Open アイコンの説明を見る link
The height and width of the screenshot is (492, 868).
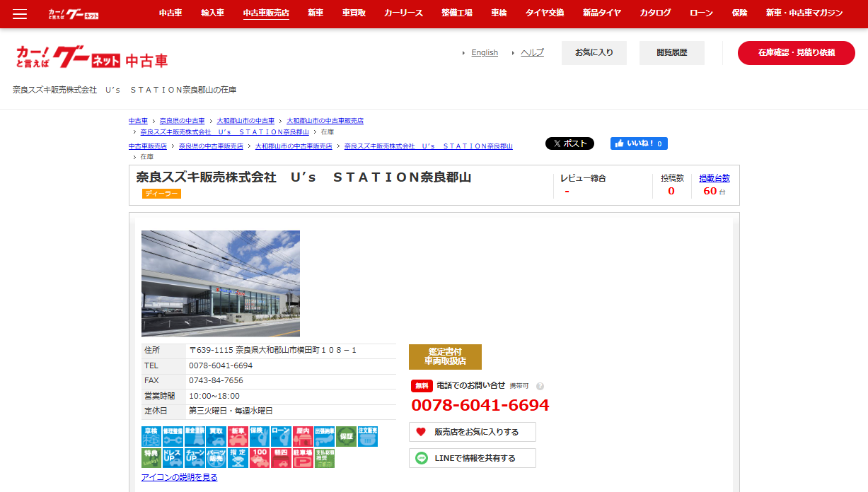[x=180, y=477]
